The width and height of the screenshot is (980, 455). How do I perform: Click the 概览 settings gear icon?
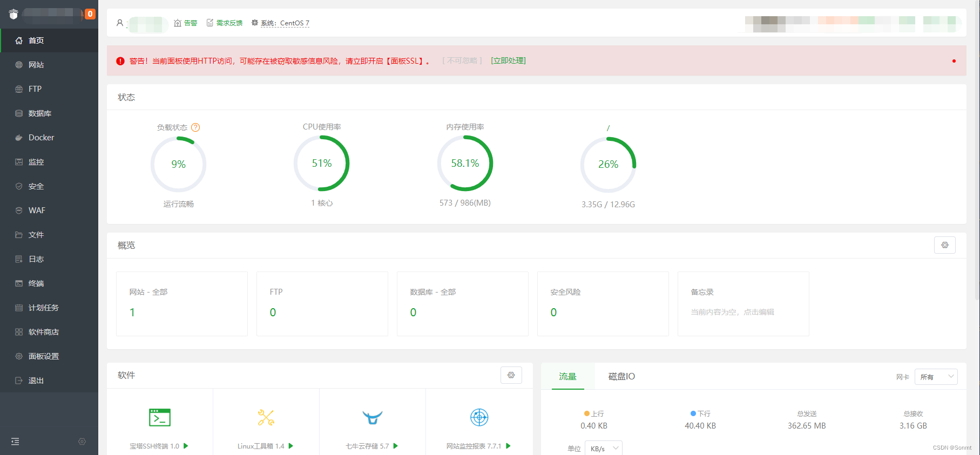click(x=944, y=245)
